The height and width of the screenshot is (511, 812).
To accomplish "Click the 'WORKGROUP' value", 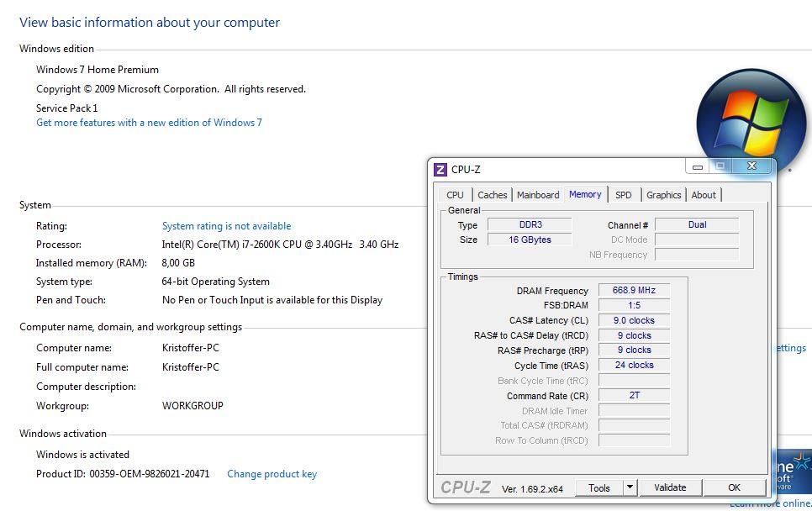I will [x=192, y=406].
